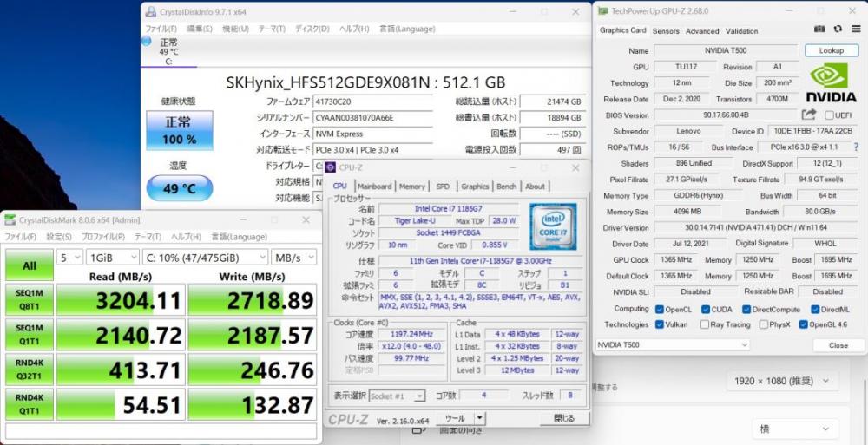Toggle the PhysX checkbox
The image size is (868, 445).
coord(764,325)
